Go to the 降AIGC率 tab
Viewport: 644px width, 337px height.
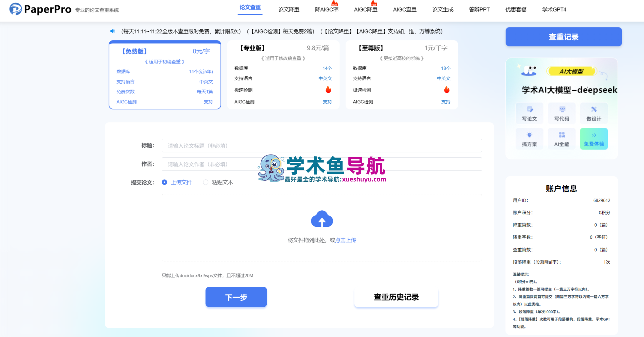pos(327,10)
